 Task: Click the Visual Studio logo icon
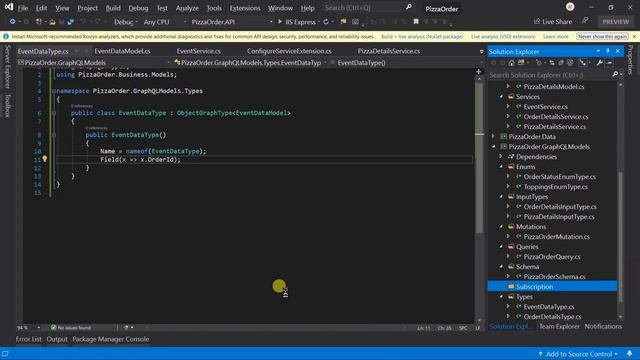8,7
